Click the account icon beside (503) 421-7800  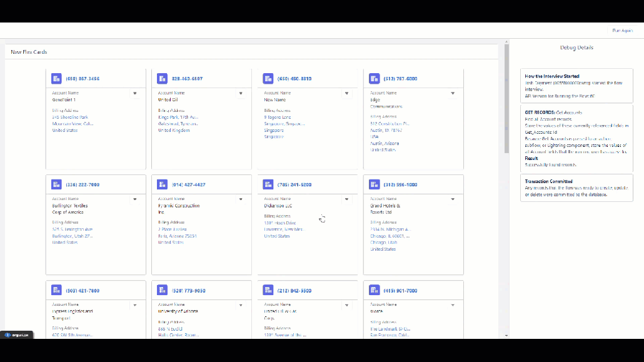pyautogui.click(x=56, y=291)
